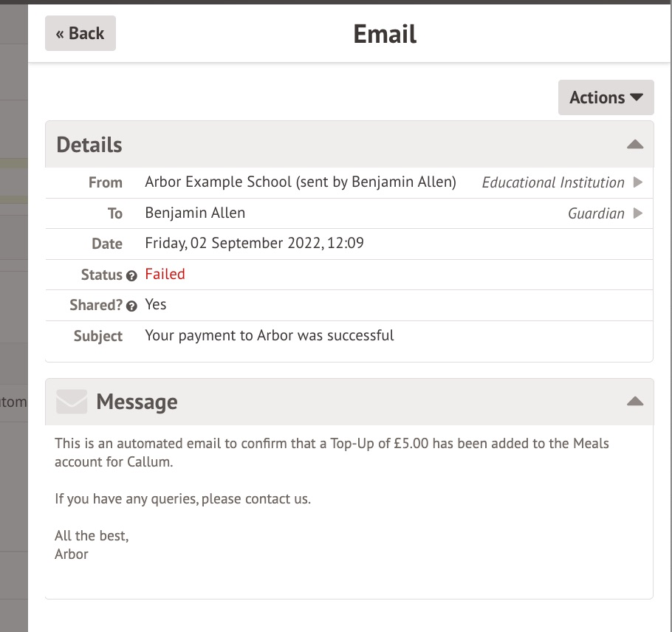This screenshot has width=672, height=632.
Task: Click the « Back button
Action: tap(80, 33)
